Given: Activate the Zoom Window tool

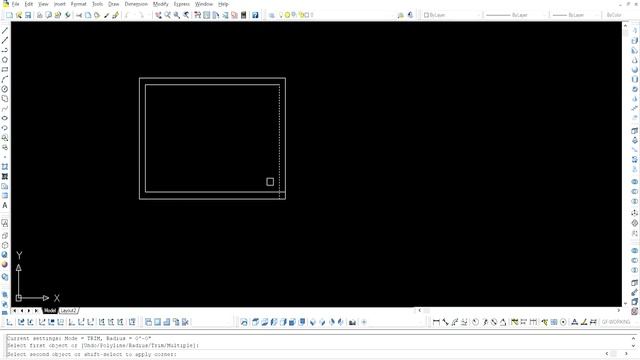Looking at the screenshot, I should pos(177,15).
